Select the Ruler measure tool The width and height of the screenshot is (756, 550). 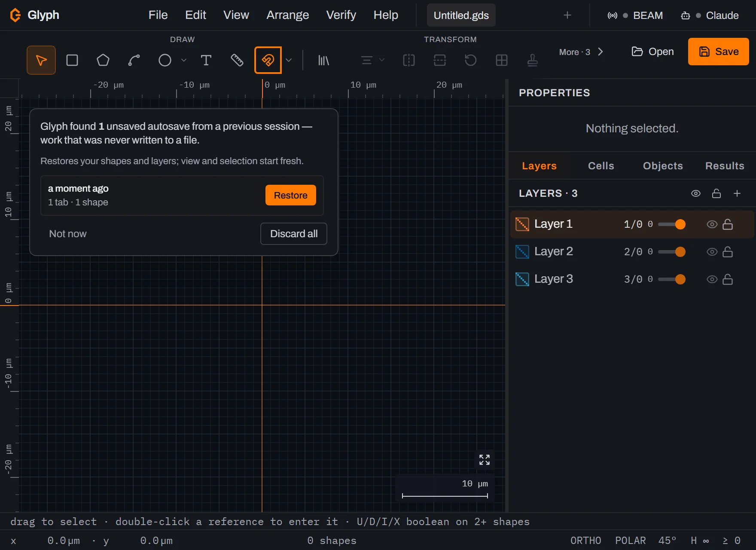(237, 60)
